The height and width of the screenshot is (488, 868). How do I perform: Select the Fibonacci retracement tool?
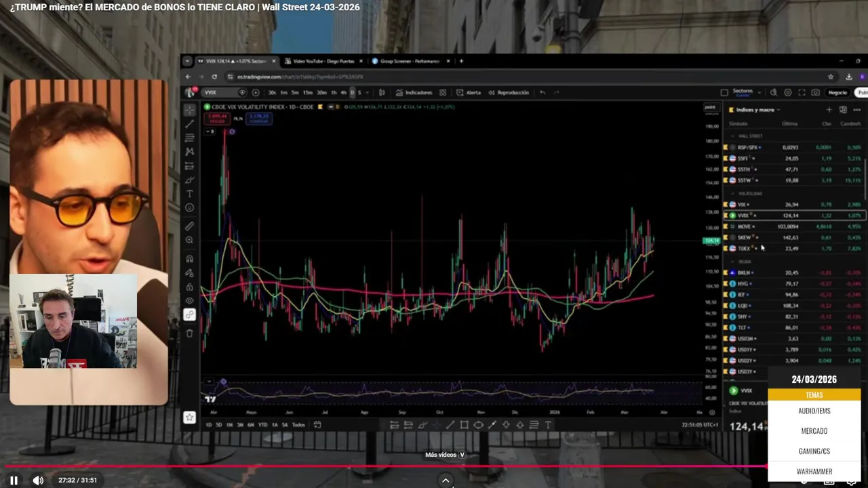click(189, 138)
